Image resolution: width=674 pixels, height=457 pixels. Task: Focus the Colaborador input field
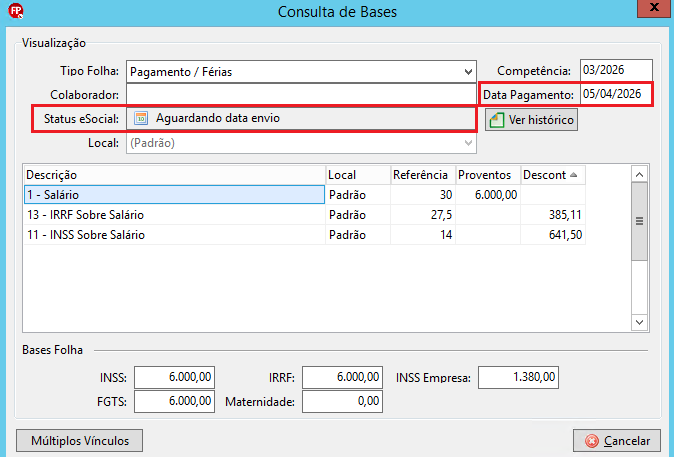(301, 95)
